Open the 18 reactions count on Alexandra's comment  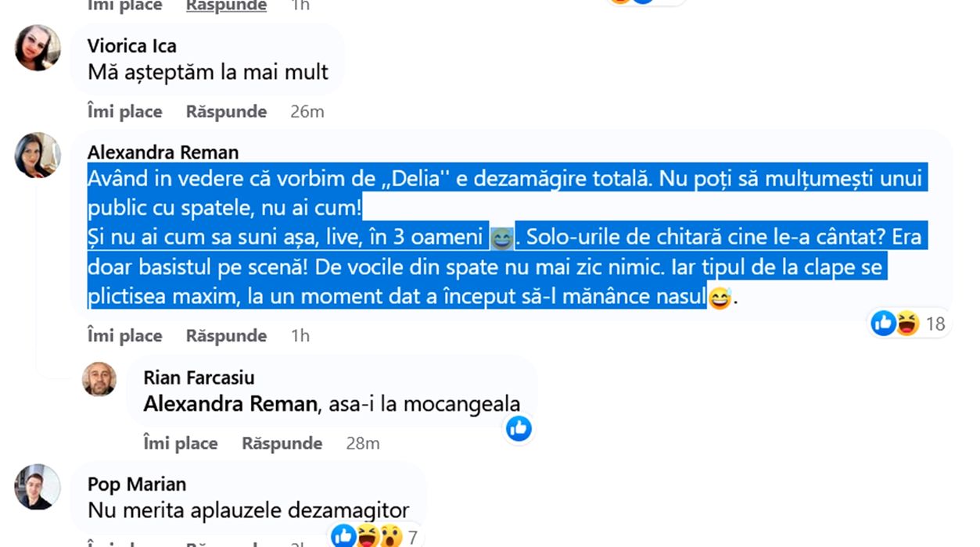pos(935,324)
